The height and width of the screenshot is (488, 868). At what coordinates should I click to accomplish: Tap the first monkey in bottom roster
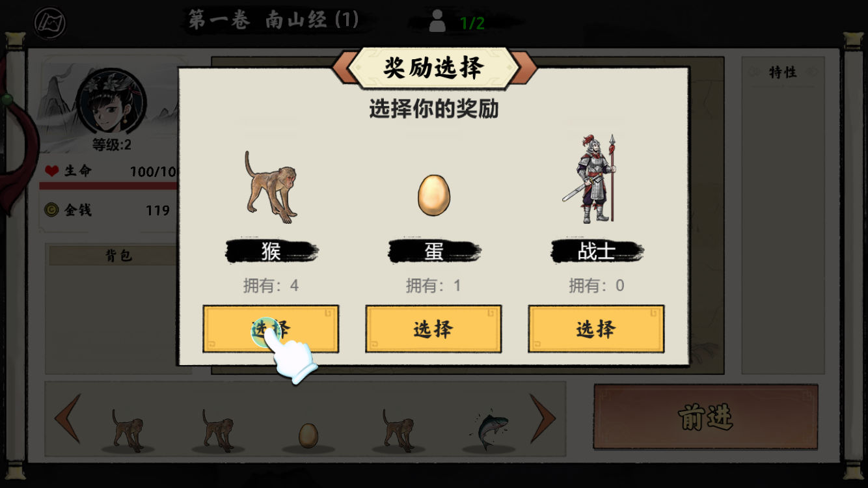(127, 429)
